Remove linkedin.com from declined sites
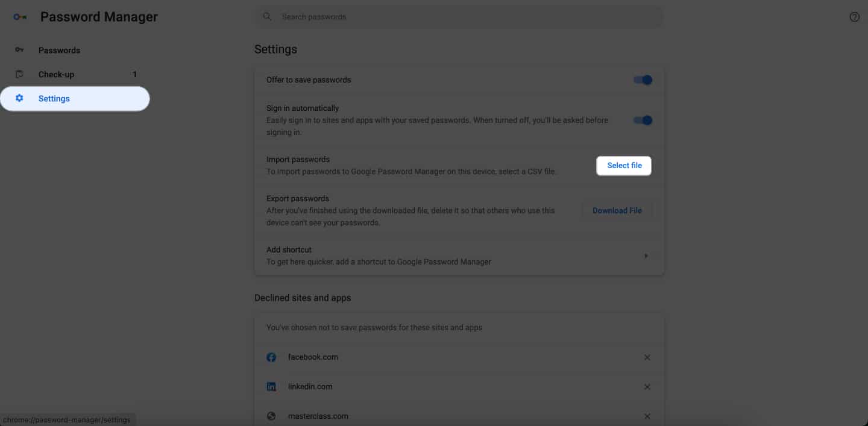Viewport: 868px width, 426px height. [x=647, y=387]
